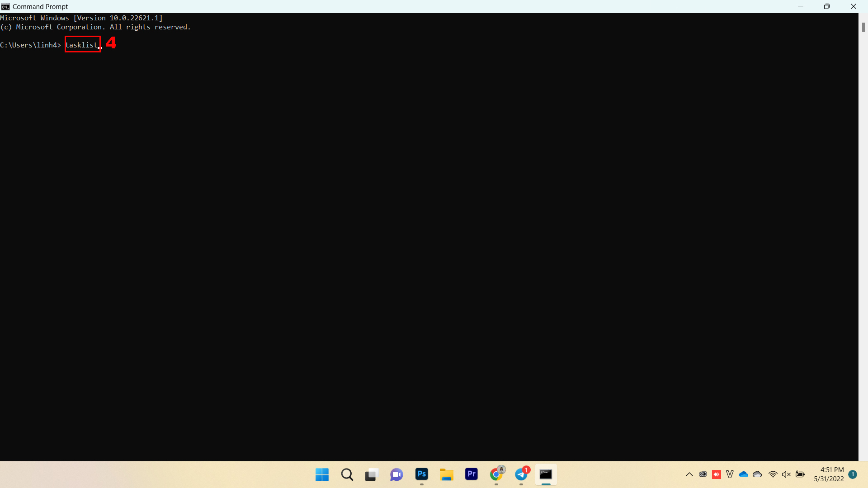
Task: Restore down the Command Prompt window
Action: click(826, 6)
